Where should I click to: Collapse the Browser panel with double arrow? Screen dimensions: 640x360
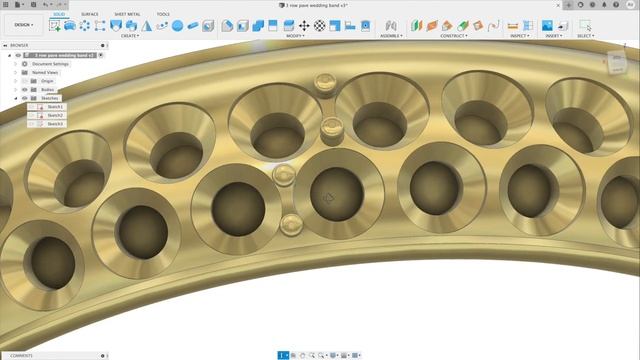click(x=5, y=45)
